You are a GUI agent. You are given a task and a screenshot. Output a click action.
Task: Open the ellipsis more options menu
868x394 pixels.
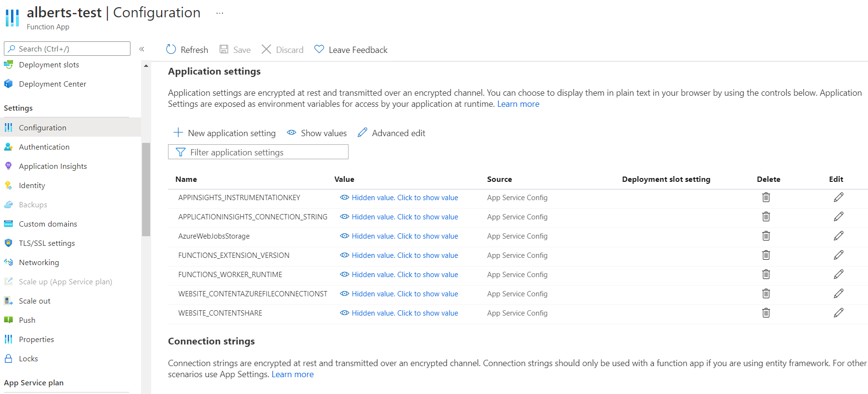(220, 13)
